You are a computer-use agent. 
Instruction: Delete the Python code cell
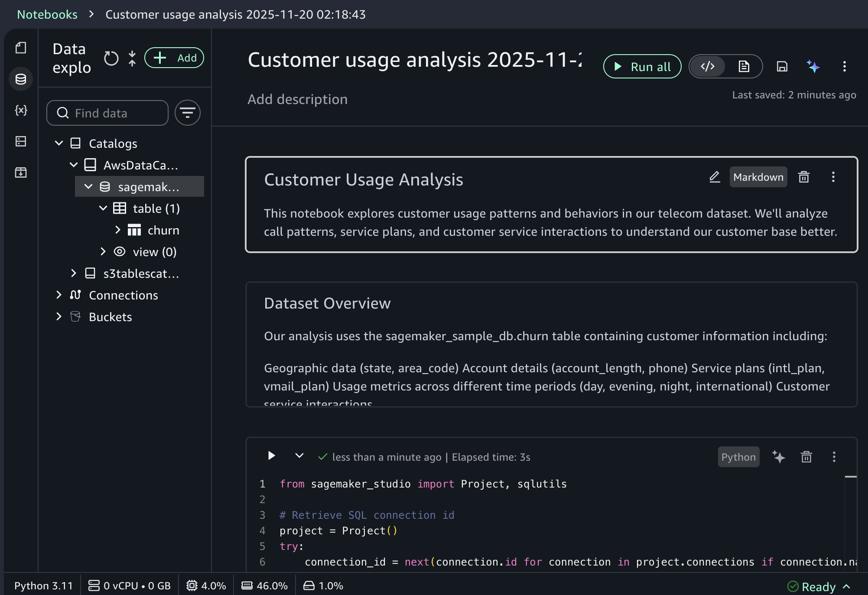[x=806, y=457]
